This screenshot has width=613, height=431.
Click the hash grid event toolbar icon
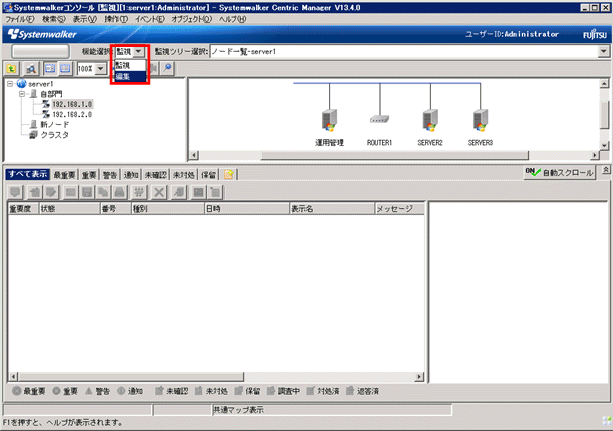click(139, 192)
